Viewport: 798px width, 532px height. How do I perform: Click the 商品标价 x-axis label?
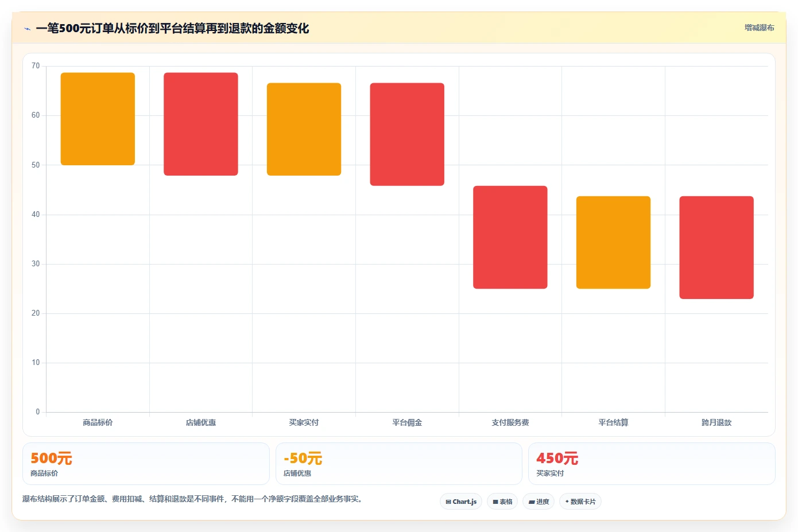pos(98,422)
